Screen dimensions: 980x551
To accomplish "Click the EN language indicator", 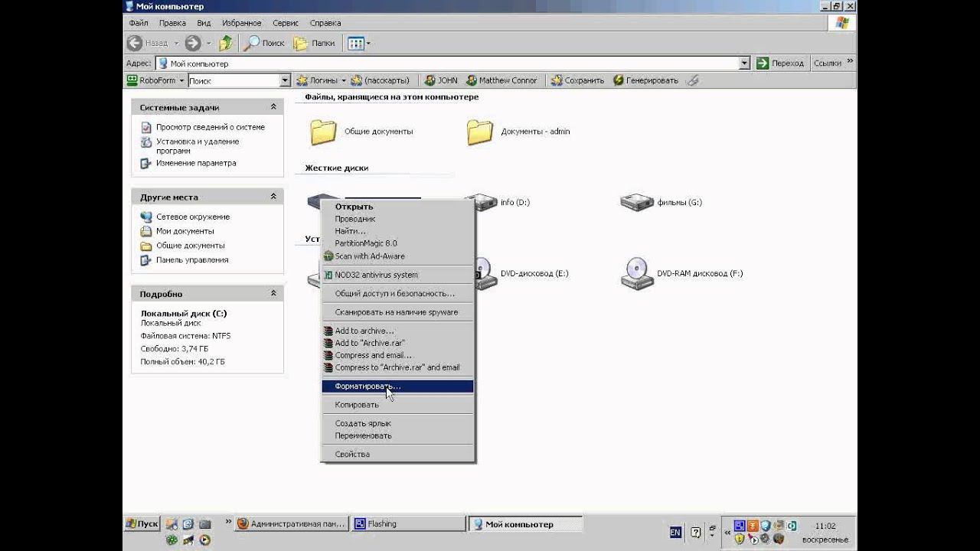I will [x=675, y=532].
